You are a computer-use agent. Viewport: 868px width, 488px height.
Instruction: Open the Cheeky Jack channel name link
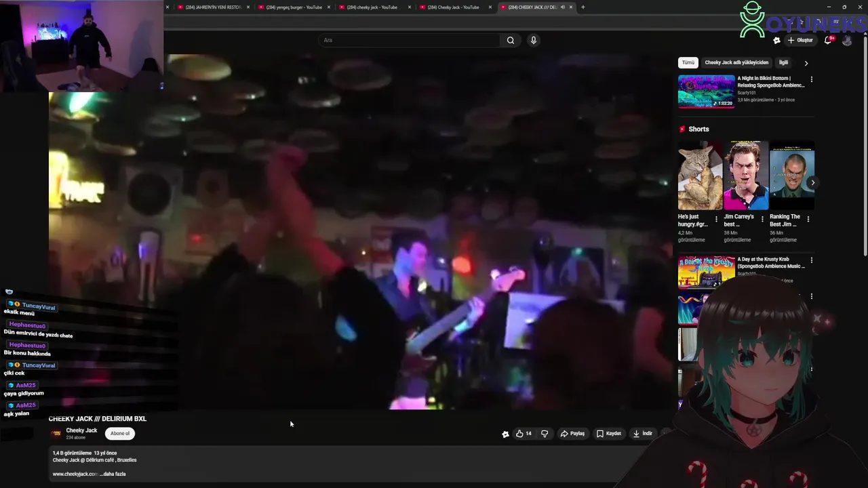(81, 430)
